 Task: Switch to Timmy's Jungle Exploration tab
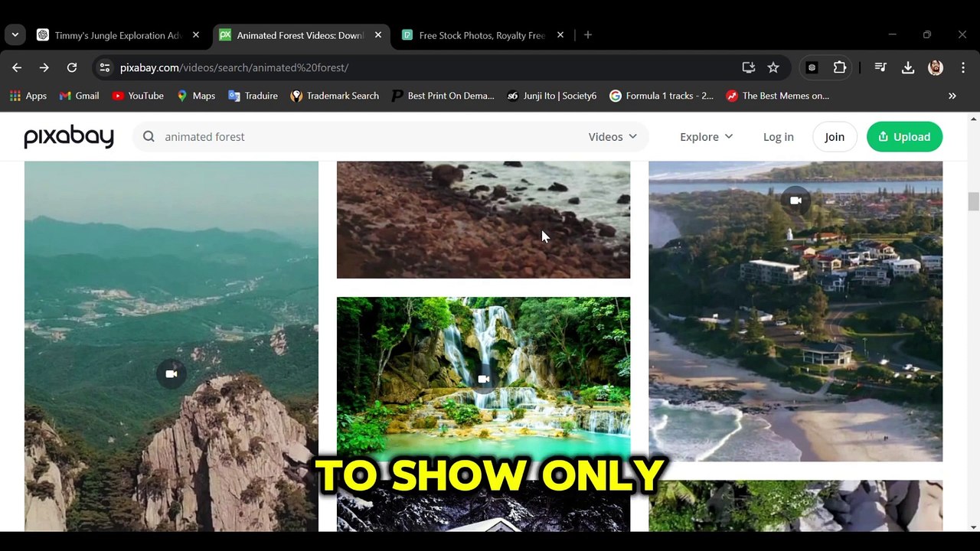click(x=119, y=35)
